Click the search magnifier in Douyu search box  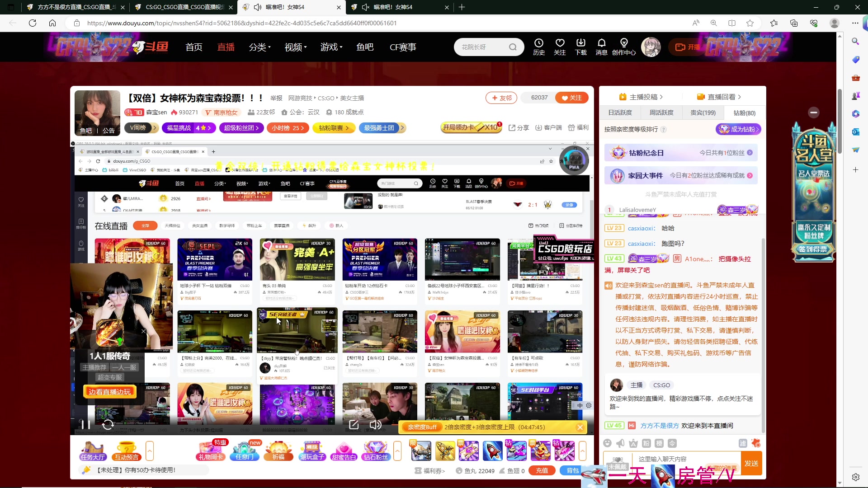[513, 47]
